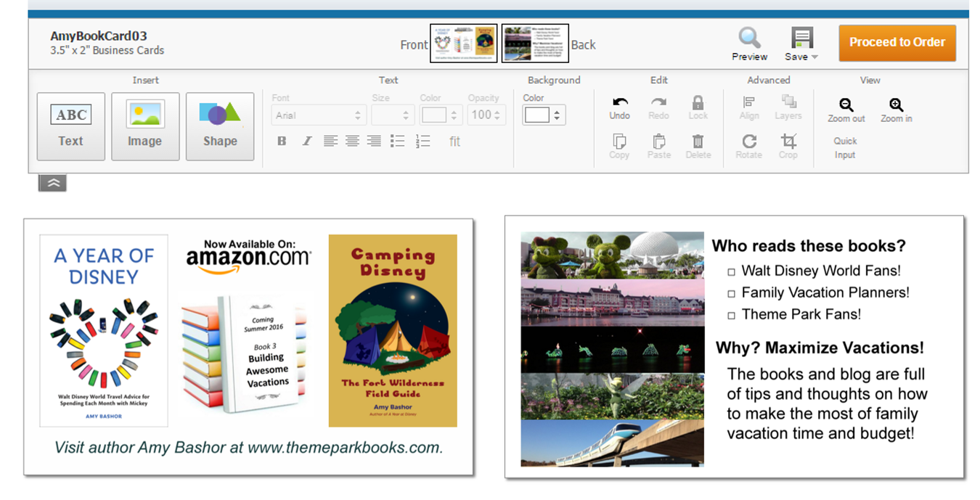This screenshot has width=980, height=500.
Task: Zoom out using the magnifier icon
Action: [846, 105]
